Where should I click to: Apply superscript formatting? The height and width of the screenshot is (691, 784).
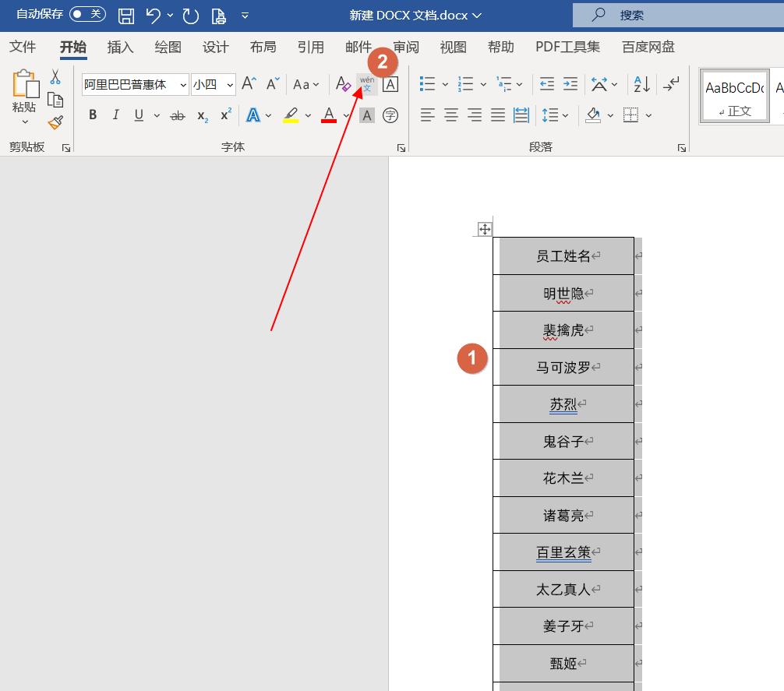tap(224, 115)
